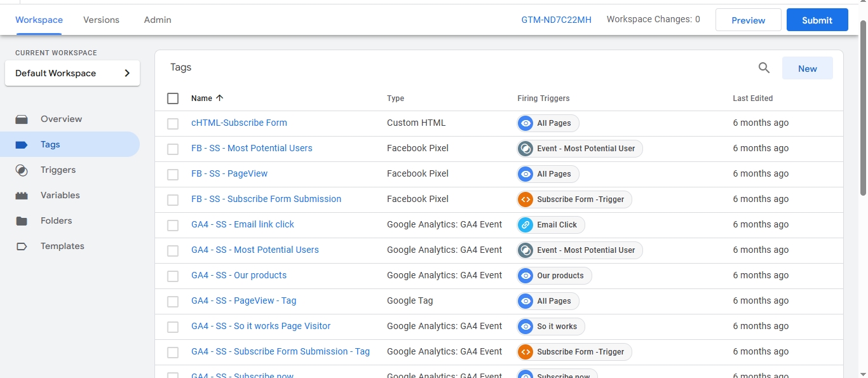Select the checkbox for GA4 - SS - Email link click

(173, 226)
